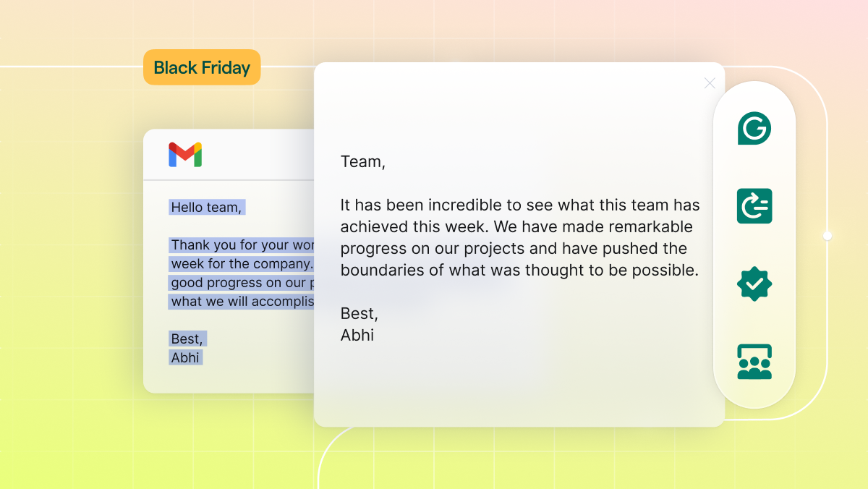Click the "week for the company." line

coord(242,263)
